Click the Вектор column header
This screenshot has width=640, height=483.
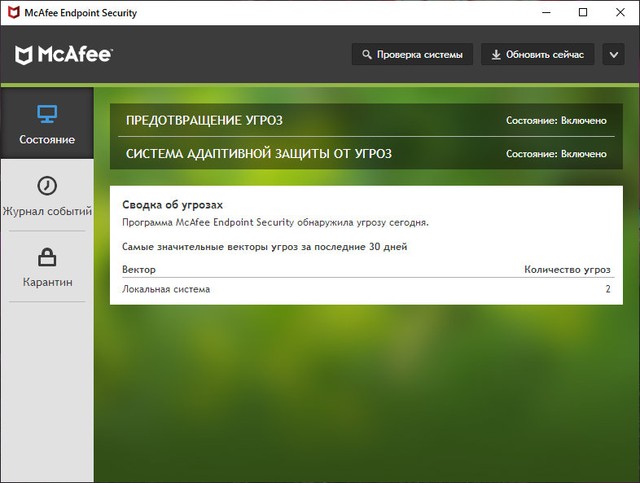click(139, 269)
